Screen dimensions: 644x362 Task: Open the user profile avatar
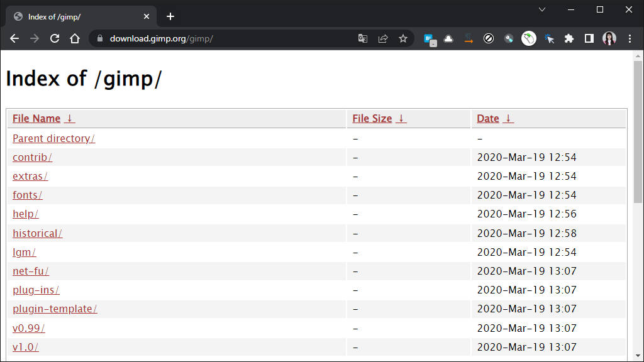(x=609, y=38)
